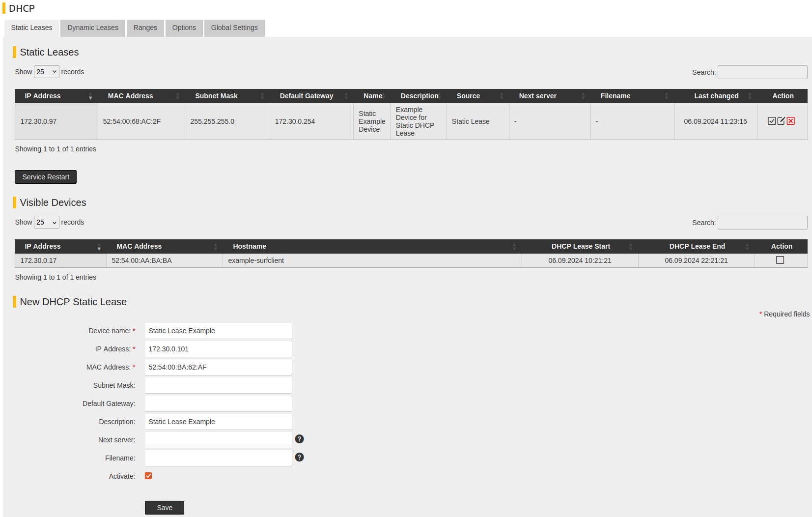Focus the Static Leases search box

(x=762, y=72)
